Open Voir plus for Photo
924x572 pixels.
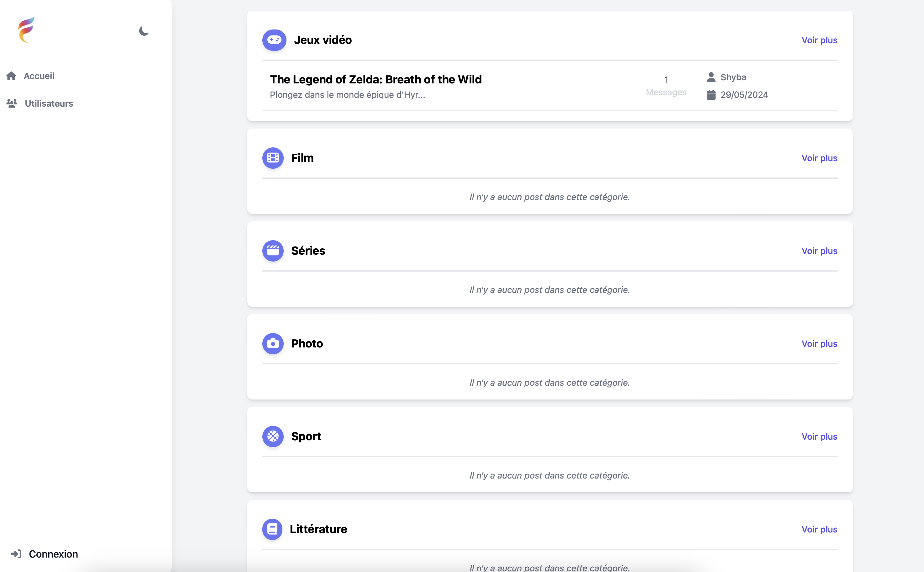(819, 343)
